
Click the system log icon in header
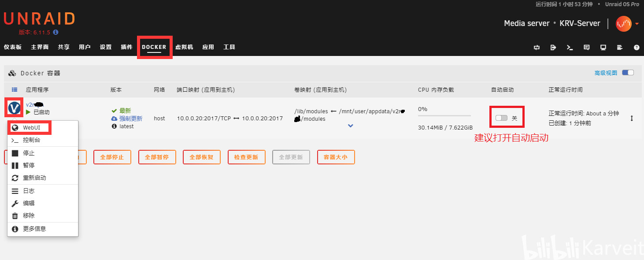click(x=620, y=47)
